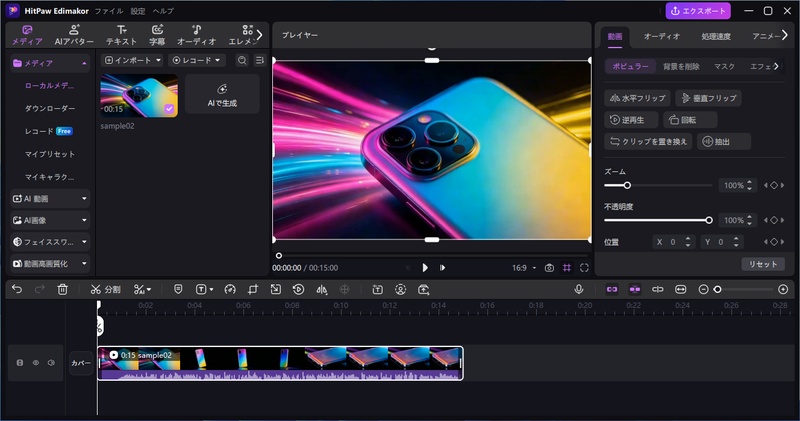Click the 逆再生 button
Image resolution: width=800 pixels, height=421 pixels.
(x=631, y=120)
